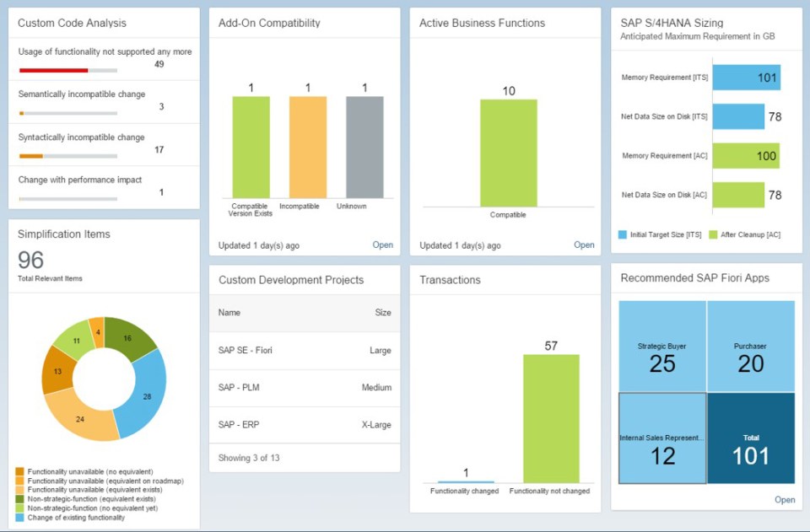
Task: Select the SAP SE - Fiori project row
Action: point(304,350)
